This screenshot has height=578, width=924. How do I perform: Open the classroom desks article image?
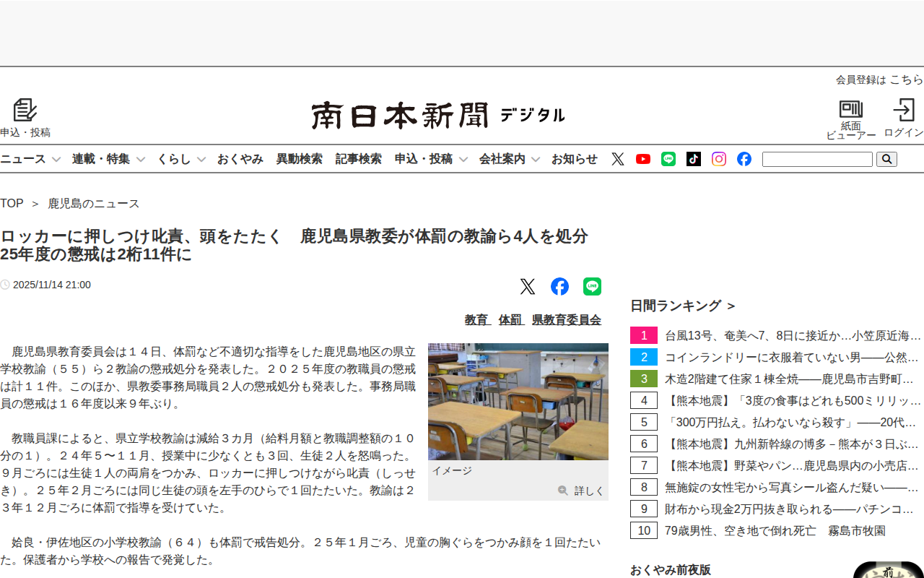click(x=518, y=402)
